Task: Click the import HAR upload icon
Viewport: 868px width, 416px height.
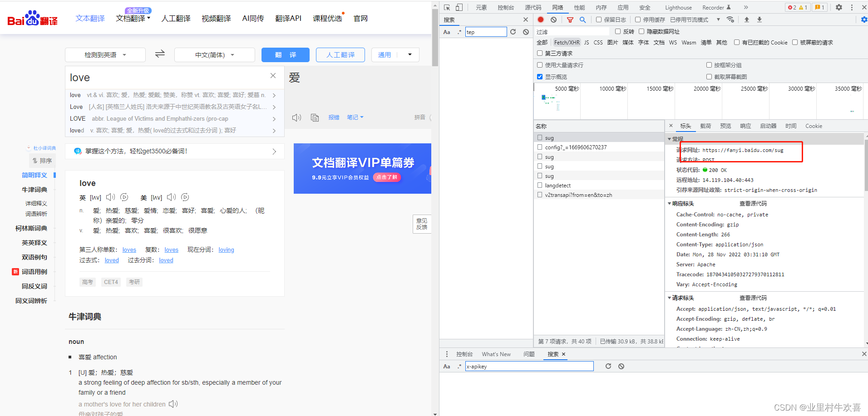Action: coord(747,20)
